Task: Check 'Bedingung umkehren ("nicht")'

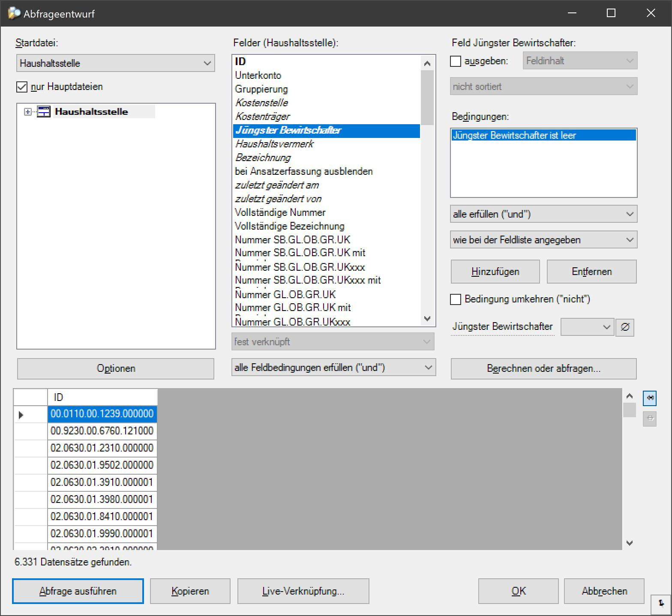Action: (456, 299)
